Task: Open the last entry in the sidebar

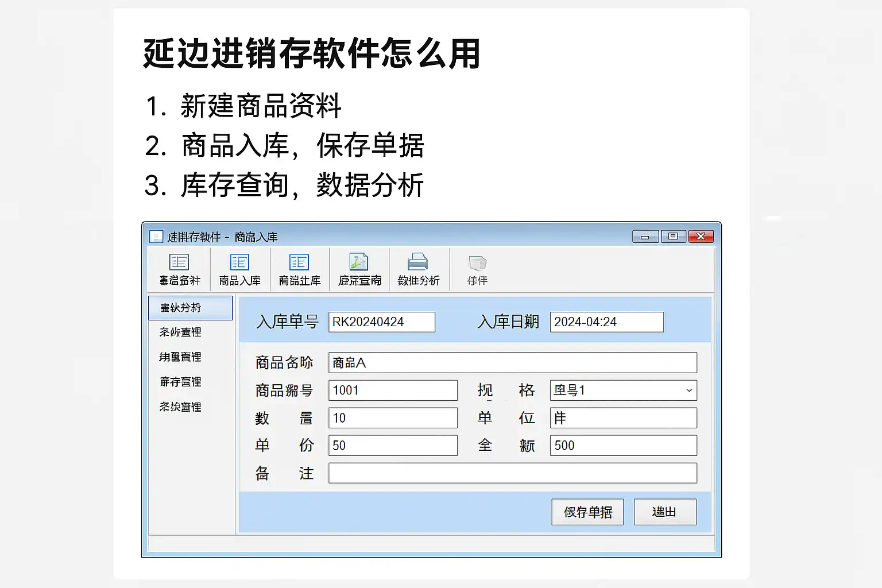Action: tap(180, 407)
